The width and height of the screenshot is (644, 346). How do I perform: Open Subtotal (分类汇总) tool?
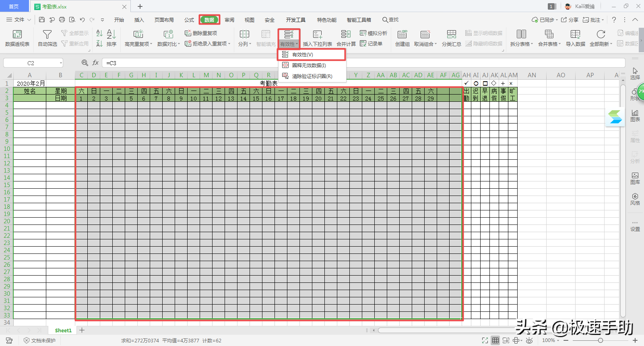451,38
